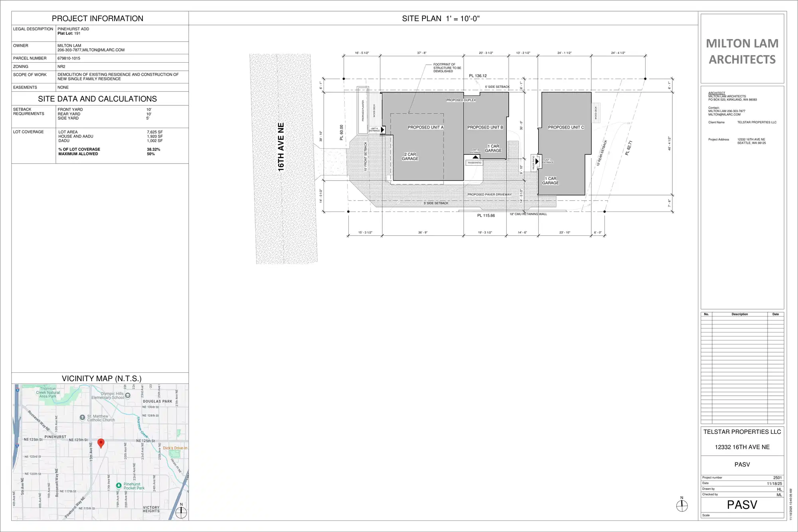The height and width of the screenshot is (532, 798).
Task: Click the PL 136.12 property line label
Action: click(x=478, y=76)
